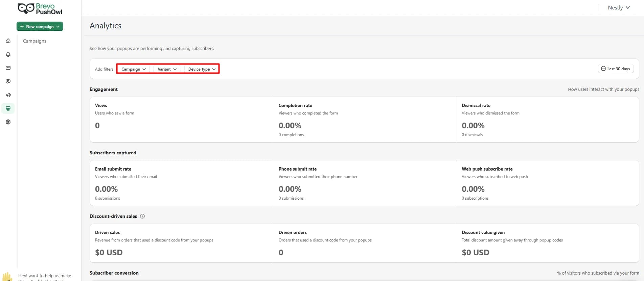
Task: Click the Email submit rate title
Action: click(113, 169)
